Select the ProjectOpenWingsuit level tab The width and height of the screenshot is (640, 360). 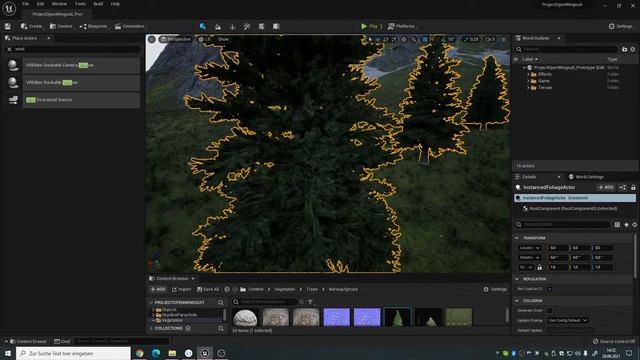coord(57,14)
